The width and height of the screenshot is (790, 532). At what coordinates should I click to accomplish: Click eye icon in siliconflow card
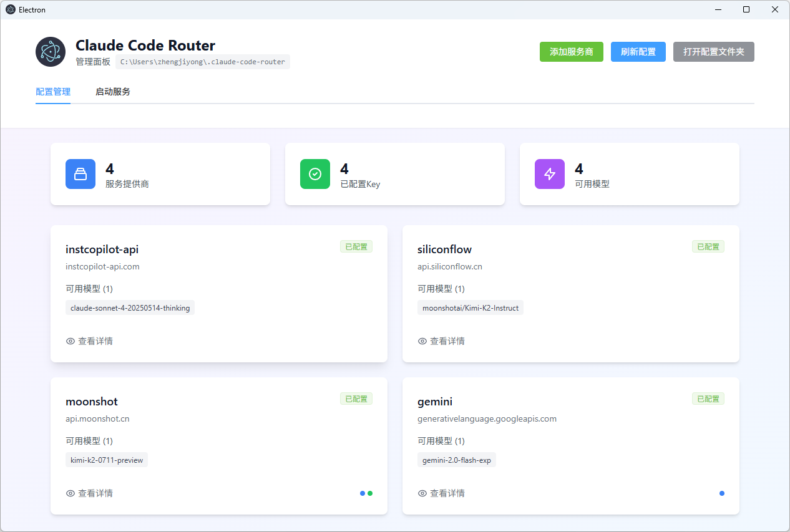[x=422, y=341]
